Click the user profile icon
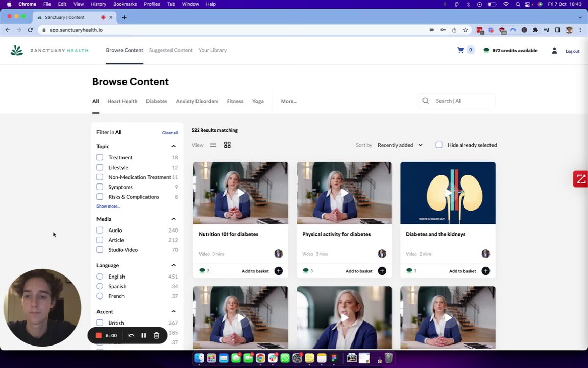588x368 pixels. click(x=554, y=50)
